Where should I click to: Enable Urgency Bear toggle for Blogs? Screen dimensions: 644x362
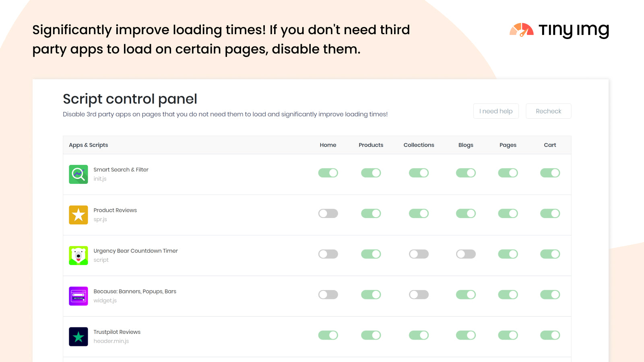(466, 254)
